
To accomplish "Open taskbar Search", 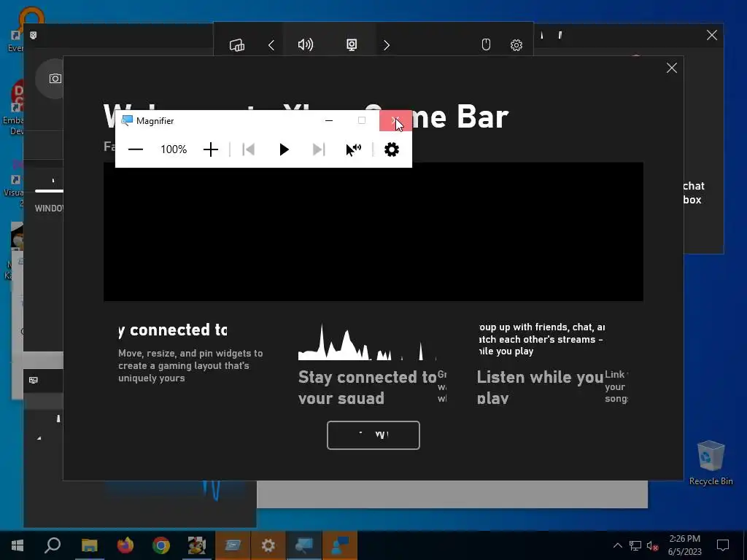I will click(53, 545).
